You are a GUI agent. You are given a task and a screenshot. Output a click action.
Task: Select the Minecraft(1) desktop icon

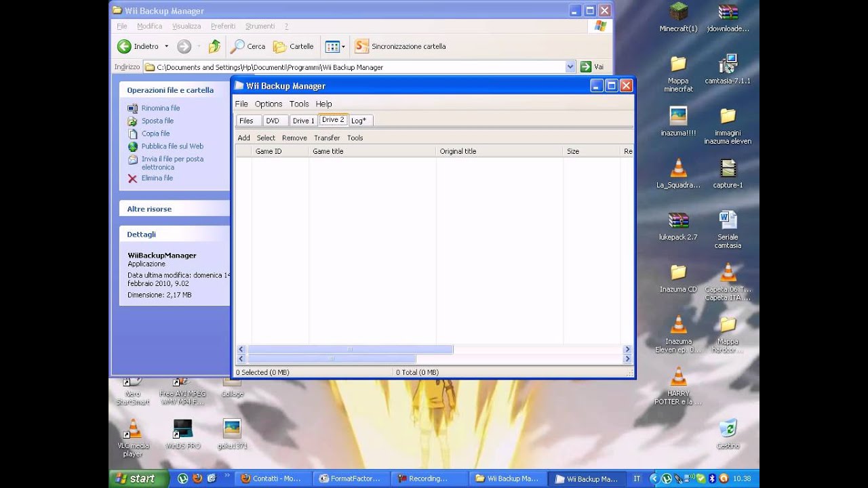(678, 18)
